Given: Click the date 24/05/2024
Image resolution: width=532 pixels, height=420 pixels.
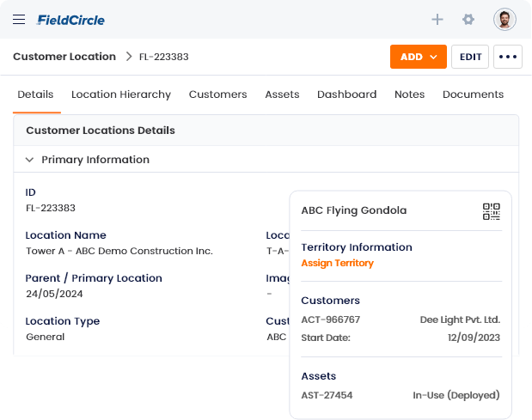Looking at the screenshot, I should (54, 294).
